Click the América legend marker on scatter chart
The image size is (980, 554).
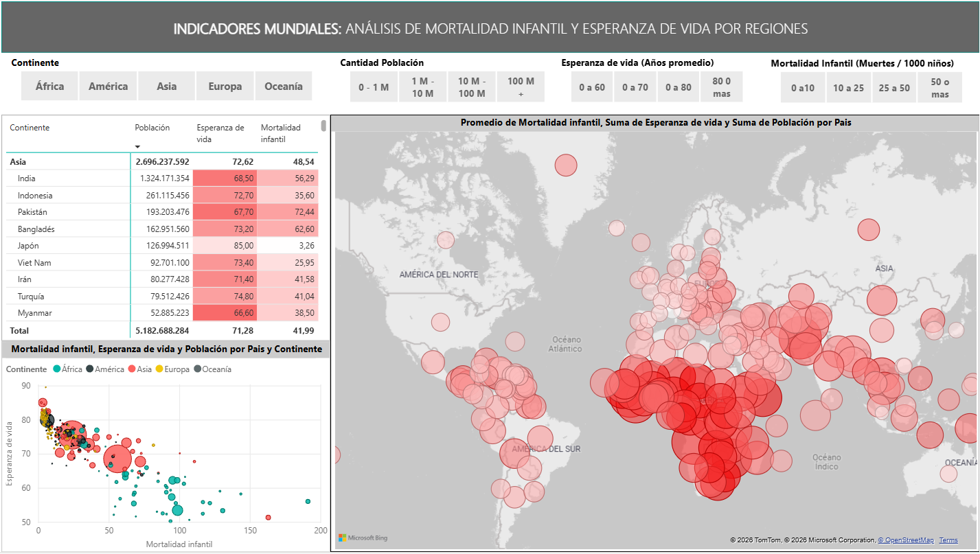click(89, 369)
